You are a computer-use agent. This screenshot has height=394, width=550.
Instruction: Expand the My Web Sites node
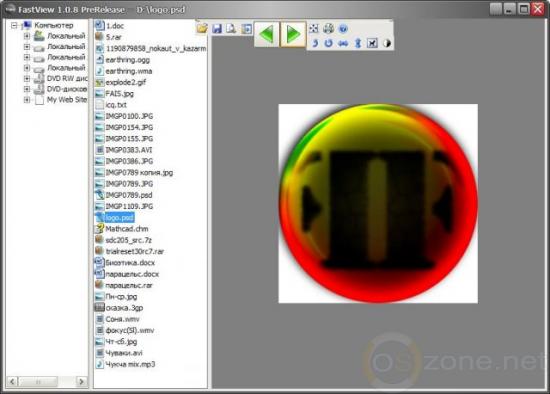click(27, 100)
